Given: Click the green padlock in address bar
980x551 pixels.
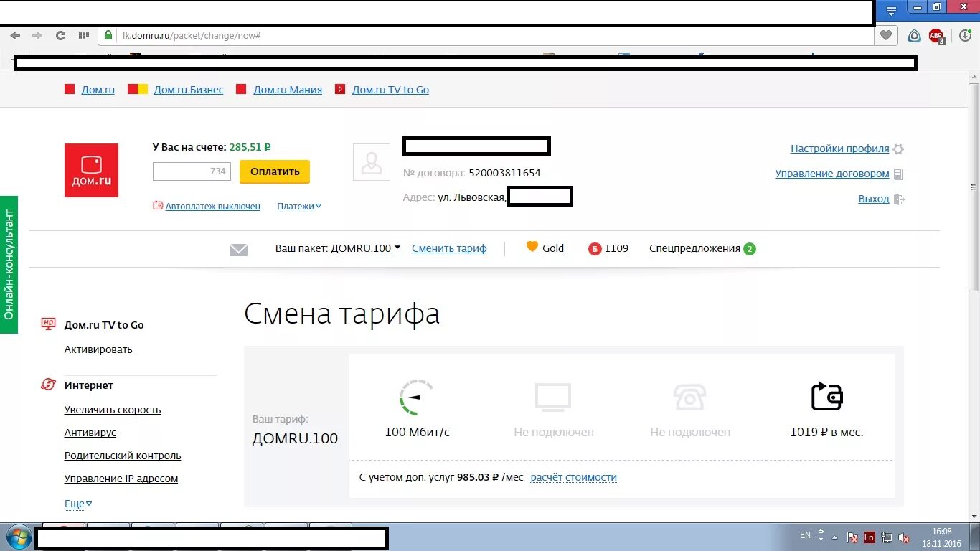Looking at the screenshot, I should [109, 35].
